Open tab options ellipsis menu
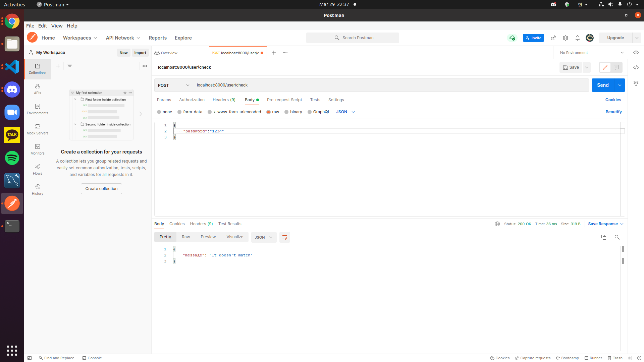The height and width of the screenshot is (362, 644). (286, 53)
